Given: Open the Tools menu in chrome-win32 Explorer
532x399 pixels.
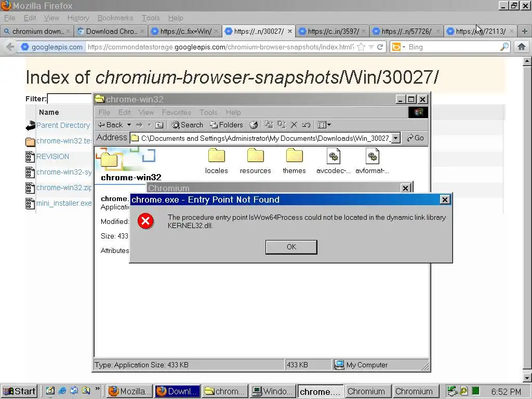Looking at the screenshot, I should click(208, 112).
